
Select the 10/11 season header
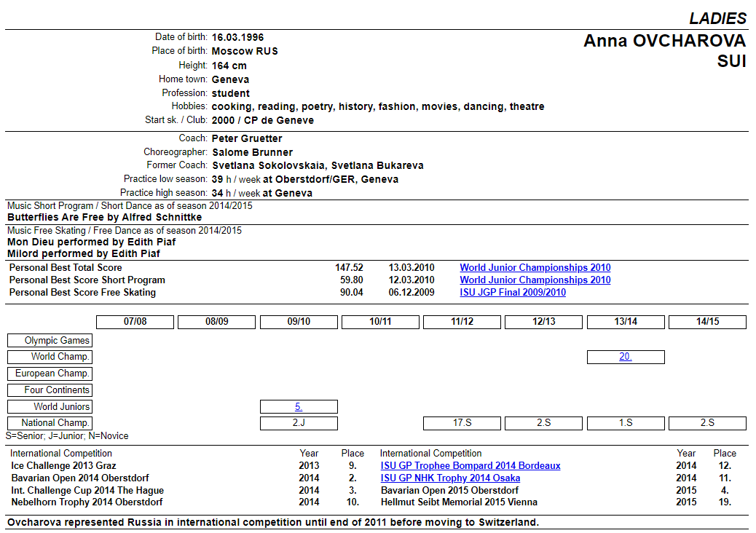point(380,322)
